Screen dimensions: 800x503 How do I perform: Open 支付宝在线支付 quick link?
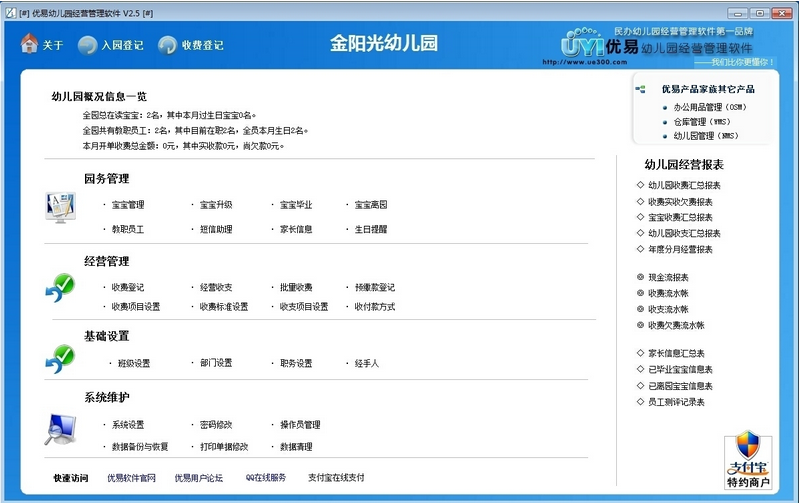pos(336,478)
